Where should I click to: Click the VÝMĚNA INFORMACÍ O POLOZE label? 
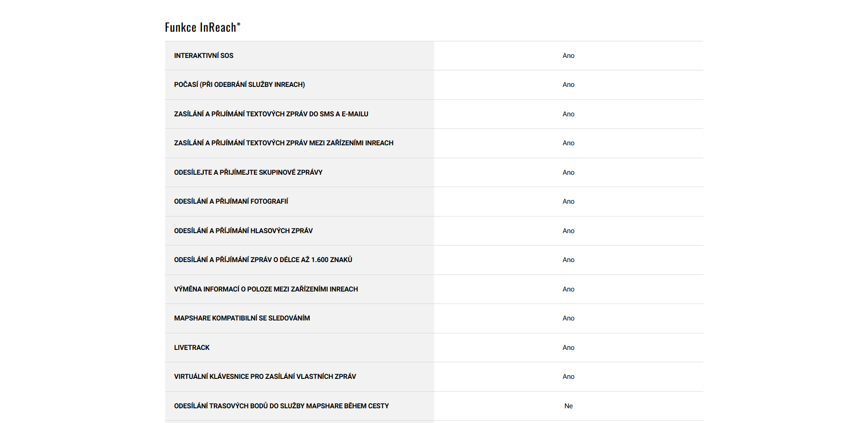266,289
